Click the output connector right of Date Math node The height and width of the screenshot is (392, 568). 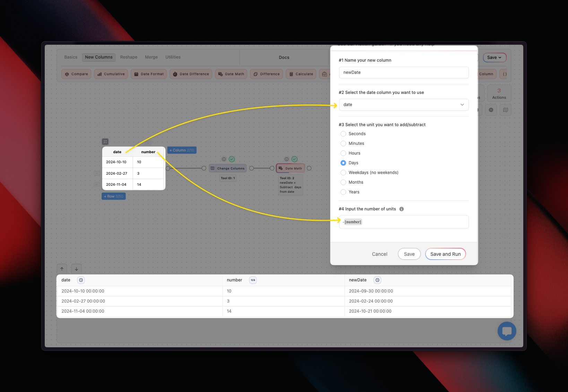[x=309, y=168]
